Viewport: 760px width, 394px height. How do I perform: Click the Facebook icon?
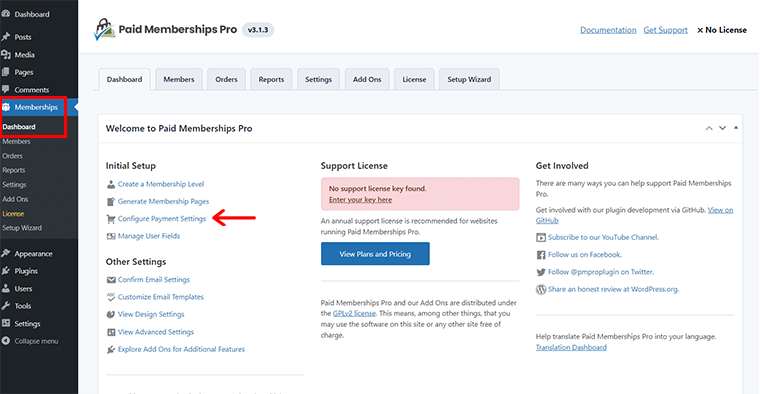[541, 255]
